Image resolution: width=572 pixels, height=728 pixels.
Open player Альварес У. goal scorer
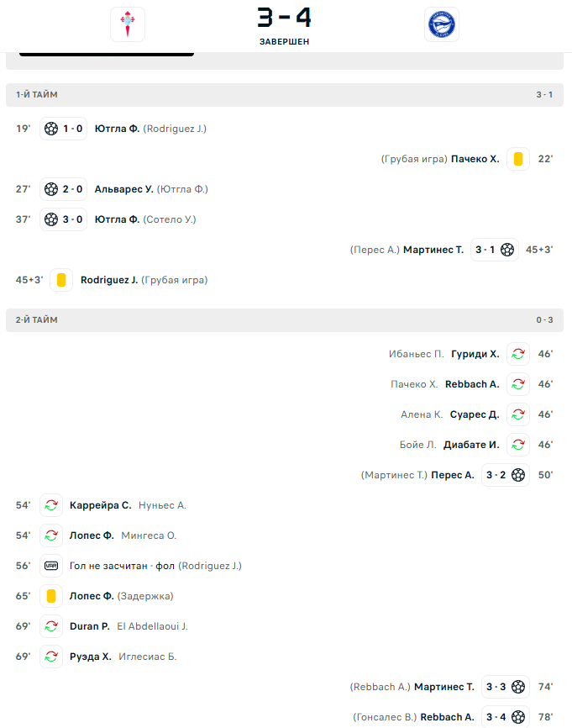123,189
